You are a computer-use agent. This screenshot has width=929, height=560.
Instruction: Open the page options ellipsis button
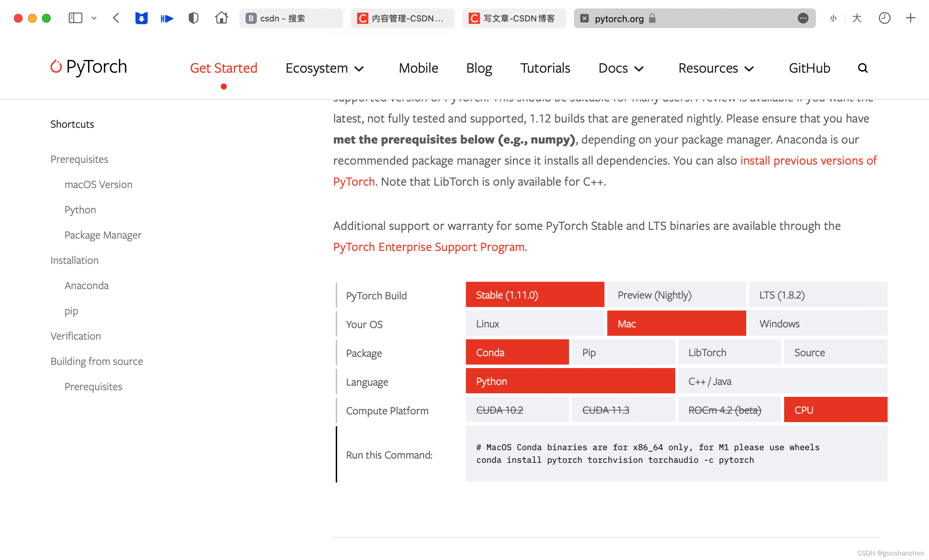pyautogui.click(x=803, y=18)
